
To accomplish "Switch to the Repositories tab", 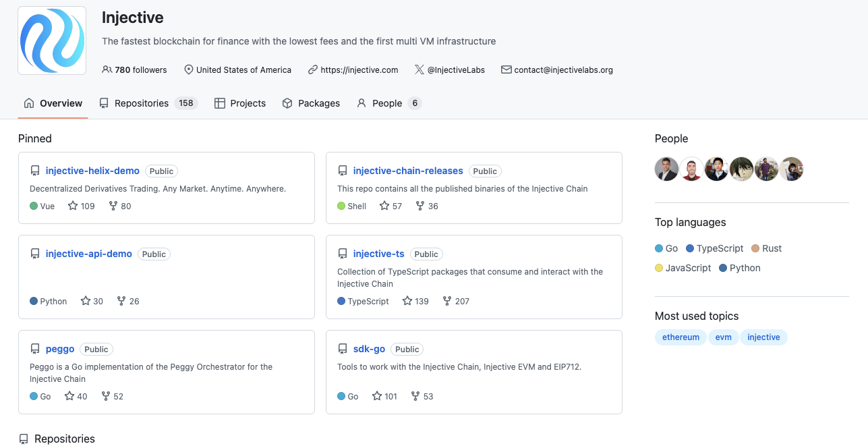I will tap(148, 103).
